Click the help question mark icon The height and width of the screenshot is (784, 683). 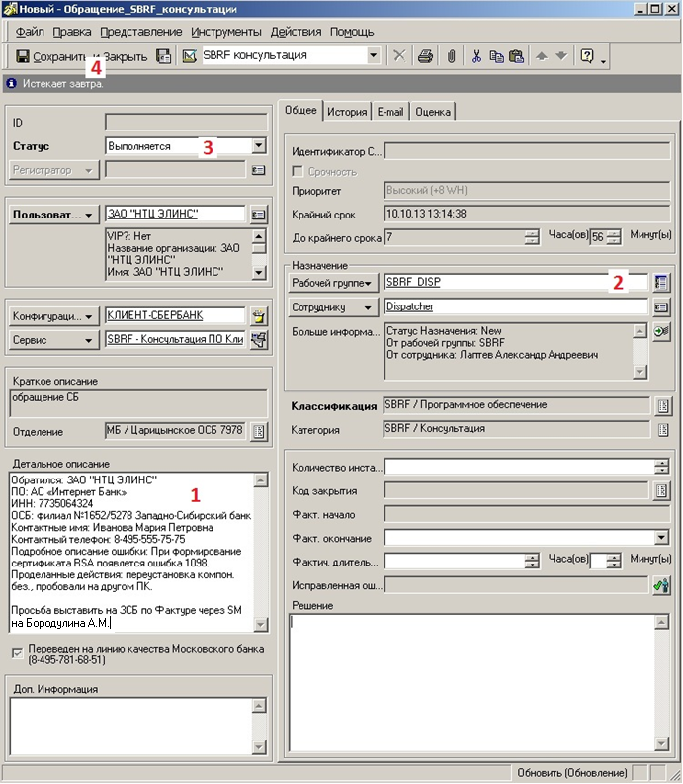click(587, 56)
